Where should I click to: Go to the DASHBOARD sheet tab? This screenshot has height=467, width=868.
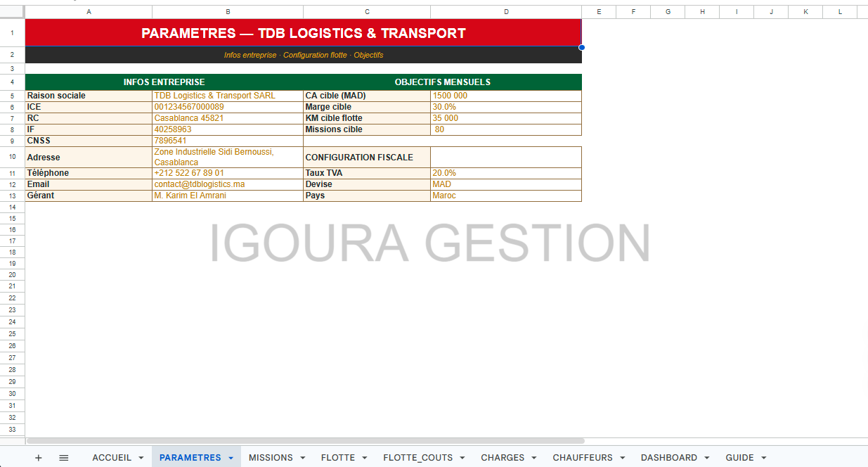click(x=669, y=457)
